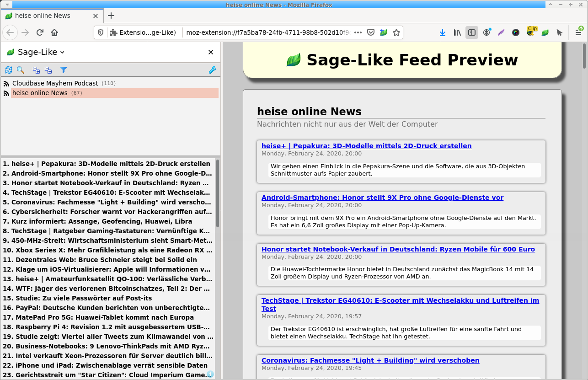Open the Pepakura 3D-Modelle article link
This screenshot has height=380, width=588.
(x=366, y=146)
